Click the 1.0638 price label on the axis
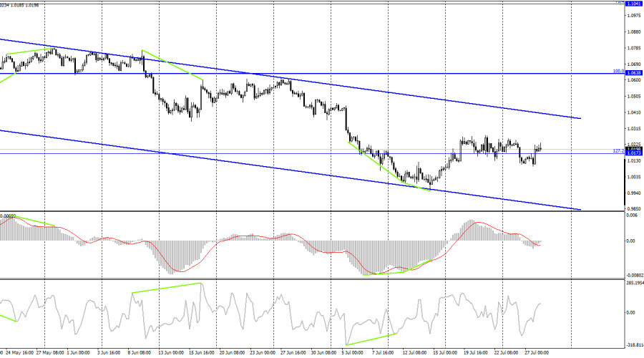The height and width of the screenshot is (358, 644). click(633, 73)
